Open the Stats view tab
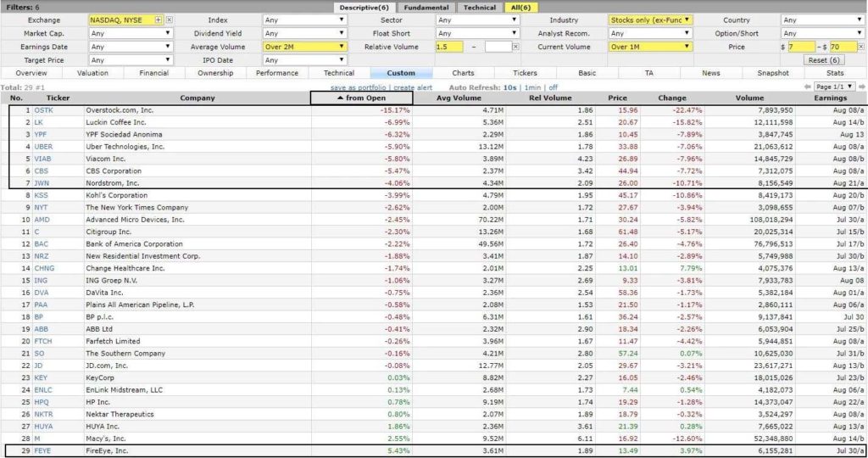868x458 pixels. [835, 73]
